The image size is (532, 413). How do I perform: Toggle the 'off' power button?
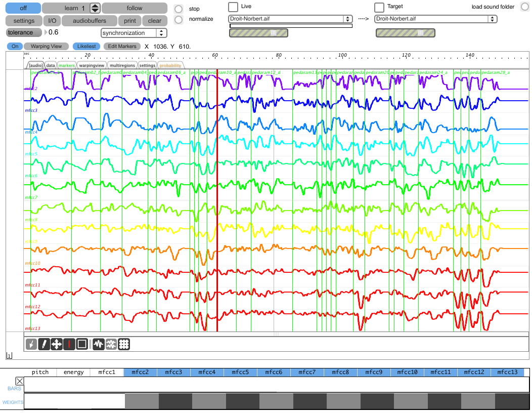(x=23, y=8)
